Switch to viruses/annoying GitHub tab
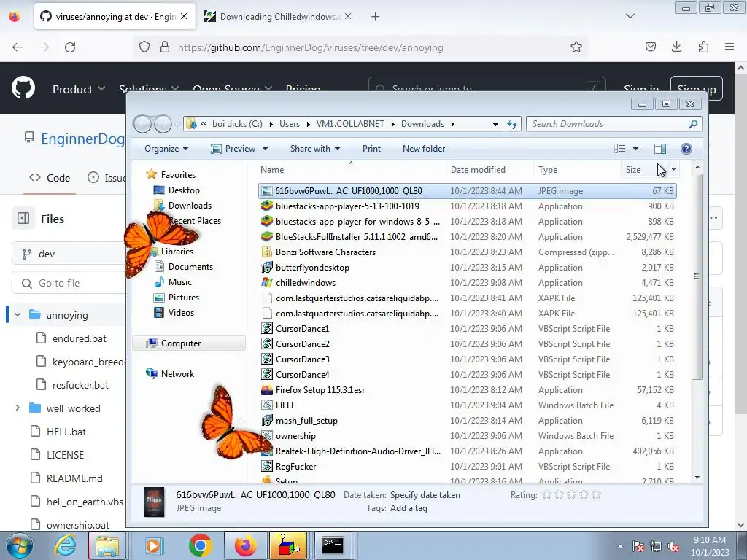 pos(115,16)
